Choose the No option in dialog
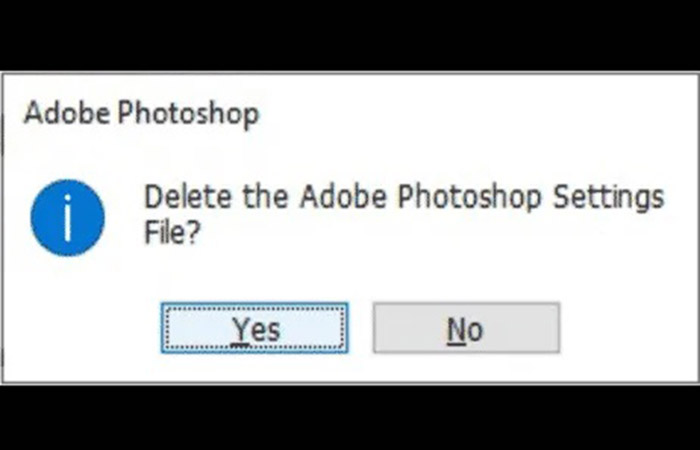 (465, 328)
